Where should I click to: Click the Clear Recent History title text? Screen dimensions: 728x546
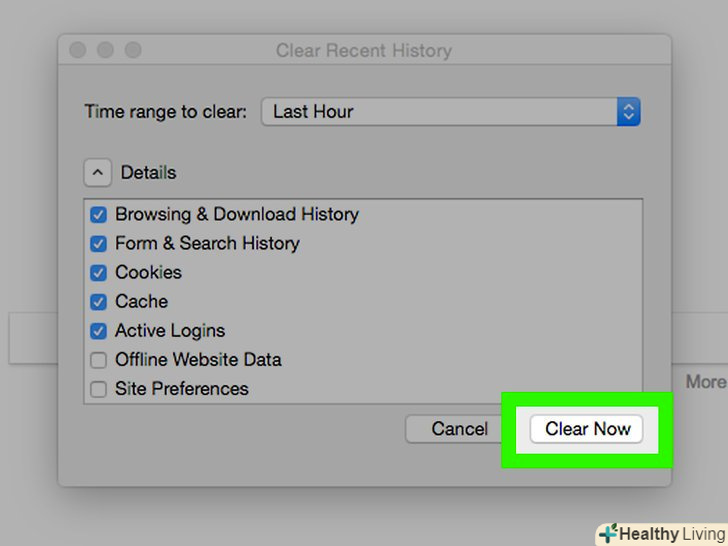coord(363,50)
